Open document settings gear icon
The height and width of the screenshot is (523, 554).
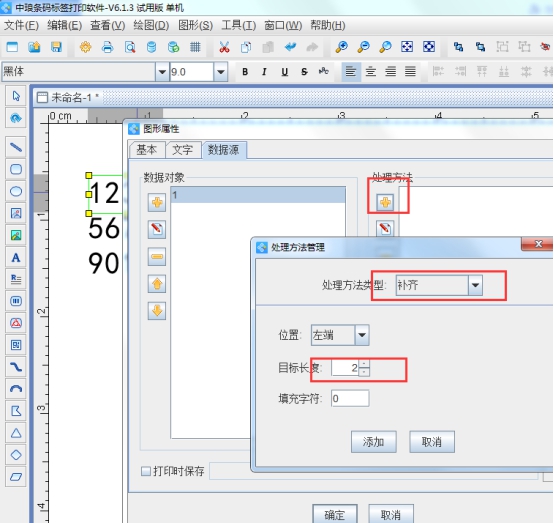coord(86,47)
